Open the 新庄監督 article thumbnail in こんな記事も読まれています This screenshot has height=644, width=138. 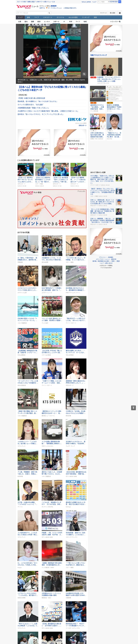(61, 169)
